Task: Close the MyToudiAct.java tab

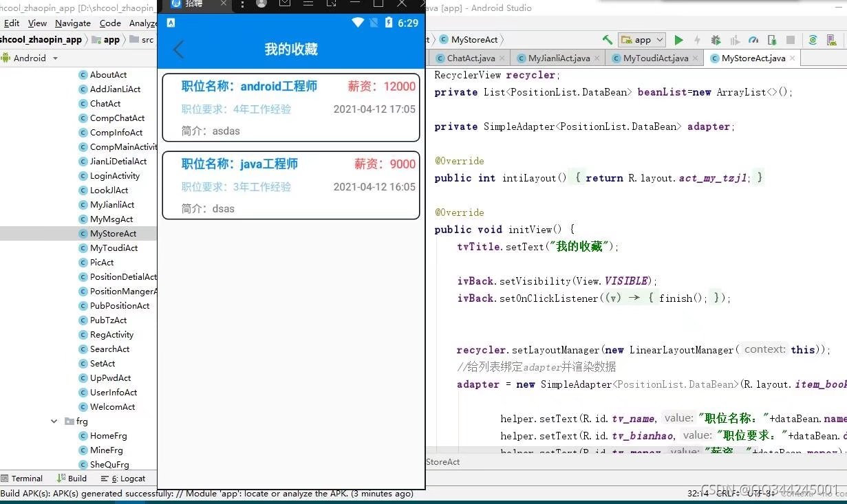Action: pos(694,58)
